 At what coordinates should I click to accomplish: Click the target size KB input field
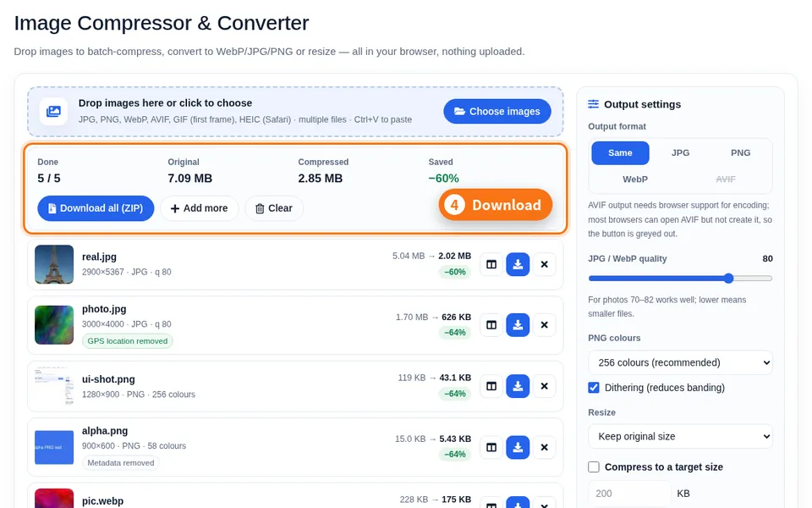[629, 494]
